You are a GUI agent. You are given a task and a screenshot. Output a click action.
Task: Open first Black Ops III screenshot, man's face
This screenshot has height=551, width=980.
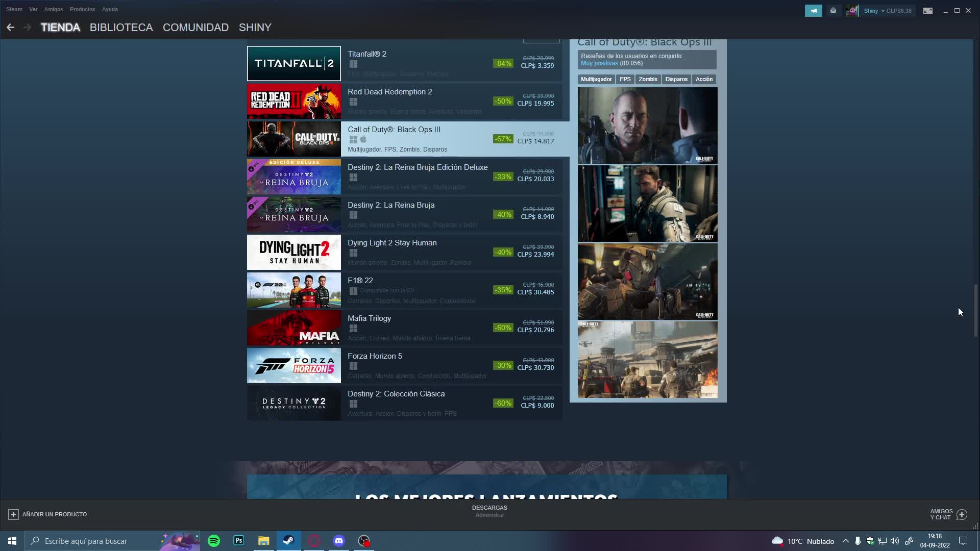(x=647, y=125)
